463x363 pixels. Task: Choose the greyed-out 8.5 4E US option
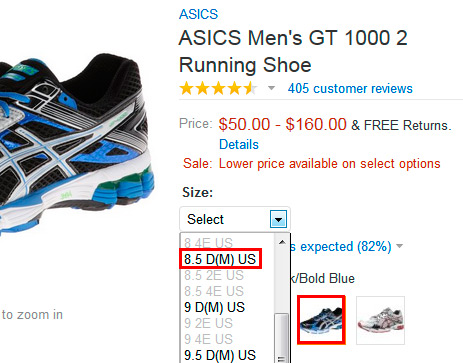(x=214, y=291)
